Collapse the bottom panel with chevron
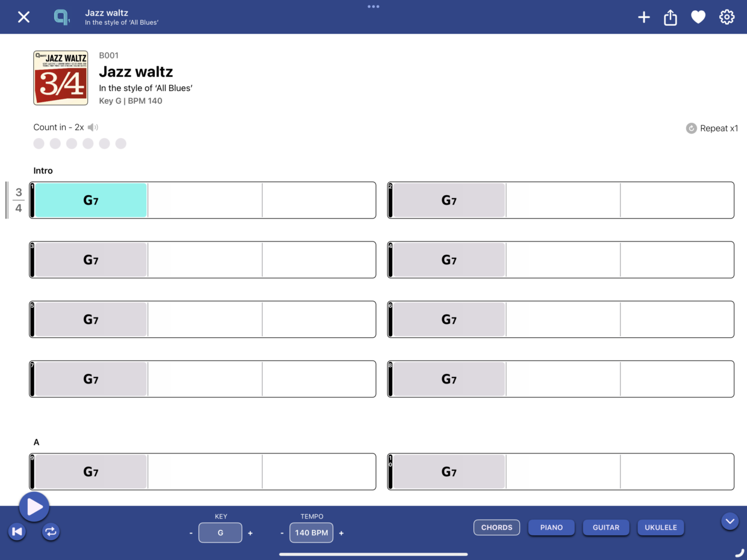The width and height of the screenshot is (747, 560). [730, 521]
